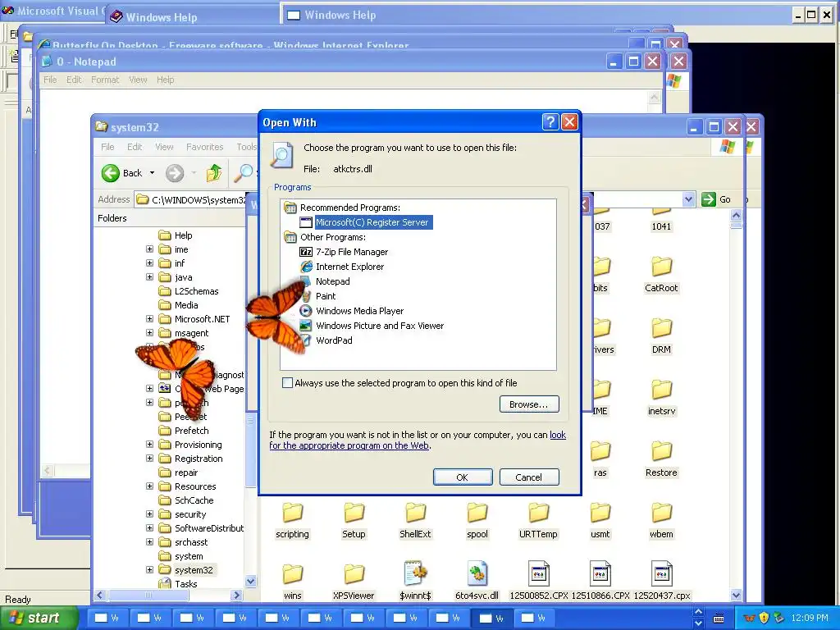
Task: Click the butterfly icon in system tray
Action: pos(749,618)
